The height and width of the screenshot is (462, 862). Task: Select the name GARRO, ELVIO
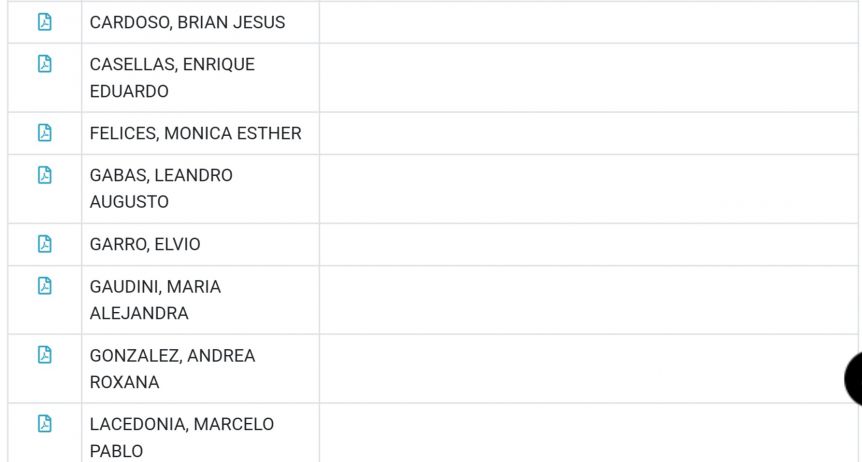[145, 244]
